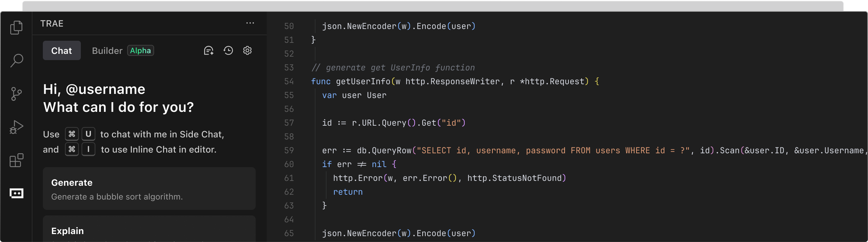The image size is (868, 242).
Task: Choose the Generate bubble sort suggestion card
Action: [149, 188]
